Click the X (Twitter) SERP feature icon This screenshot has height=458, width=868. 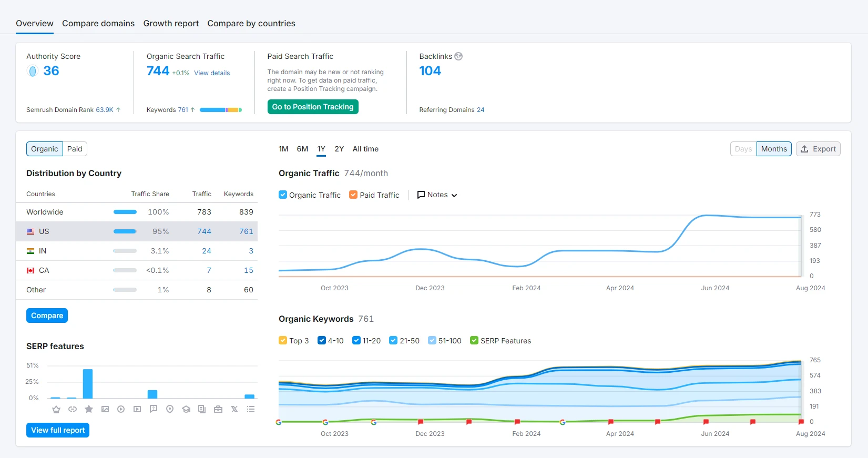234,409
